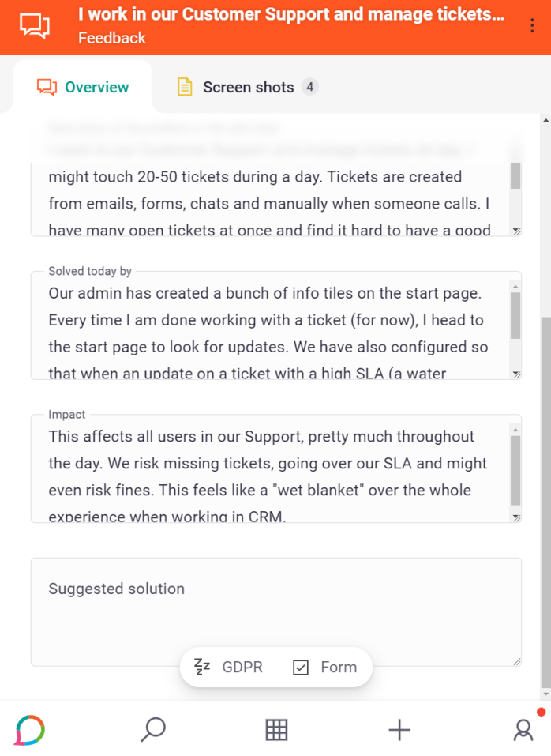Click the GDPR button label

(x=242, y=668)
